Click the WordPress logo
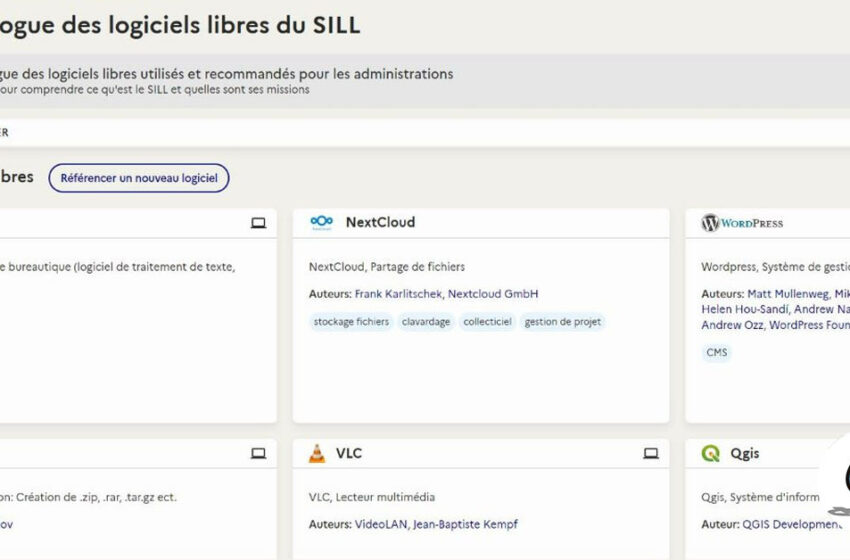This screenshot has width=850, height=560. [x=742, y=223]
